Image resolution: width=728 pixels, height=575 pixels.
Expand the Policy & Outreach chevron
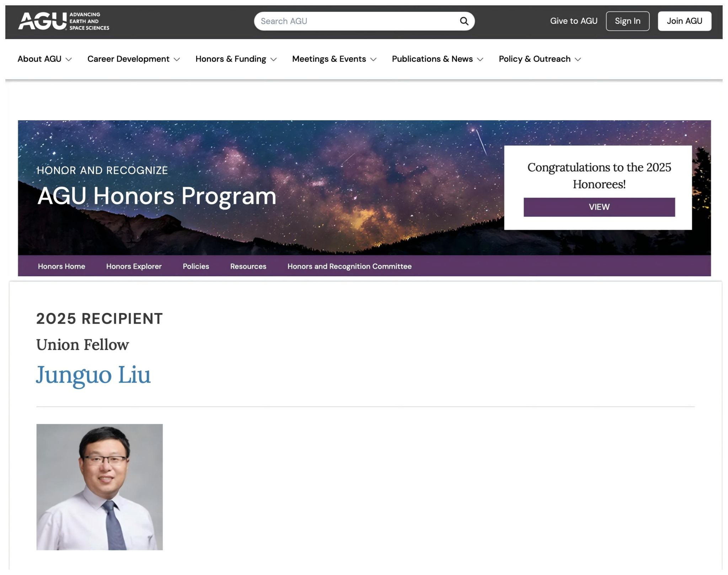point(578,59)
